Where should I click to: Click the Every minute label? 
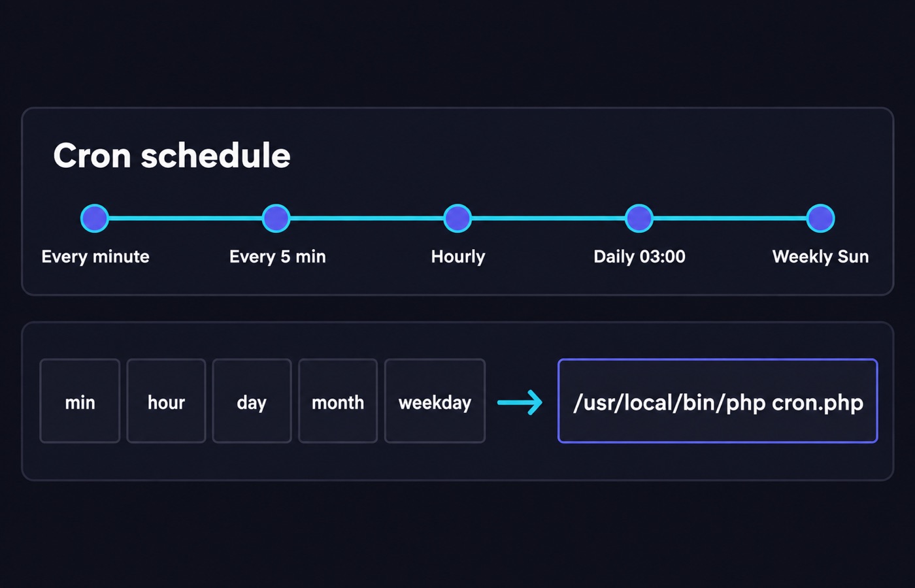[95, 257]
